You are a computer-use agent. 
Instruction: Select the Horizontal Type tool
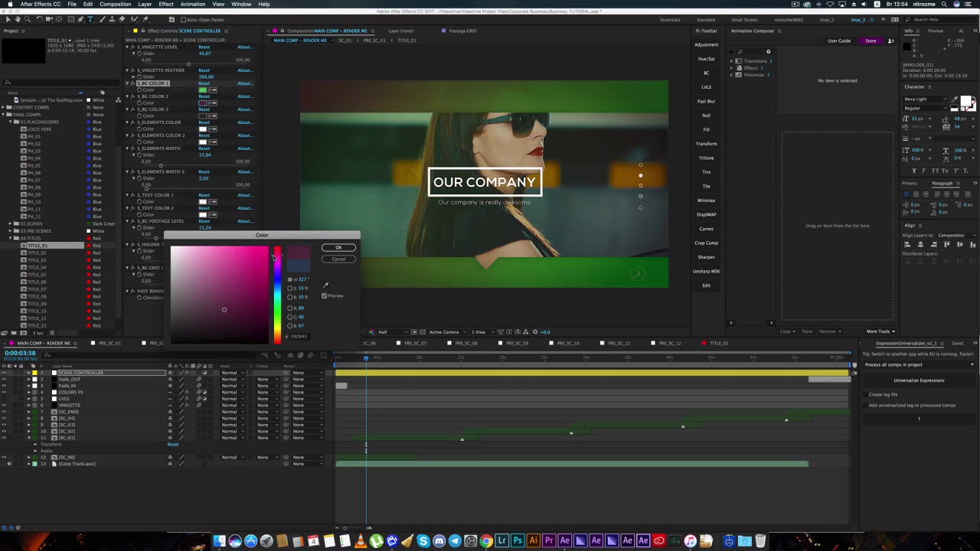tap(90, 19)
